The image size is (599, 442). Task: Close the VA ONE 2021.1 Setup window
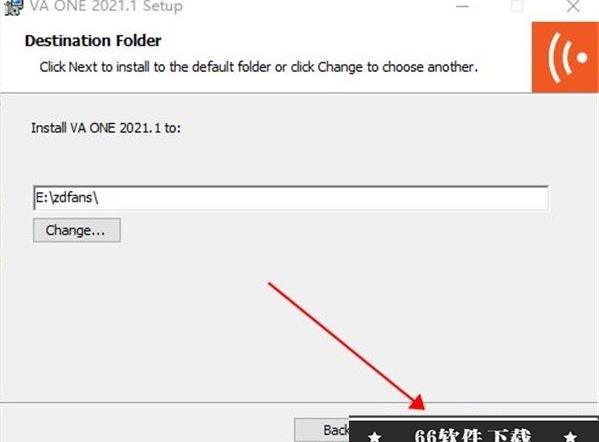(573, 6)
